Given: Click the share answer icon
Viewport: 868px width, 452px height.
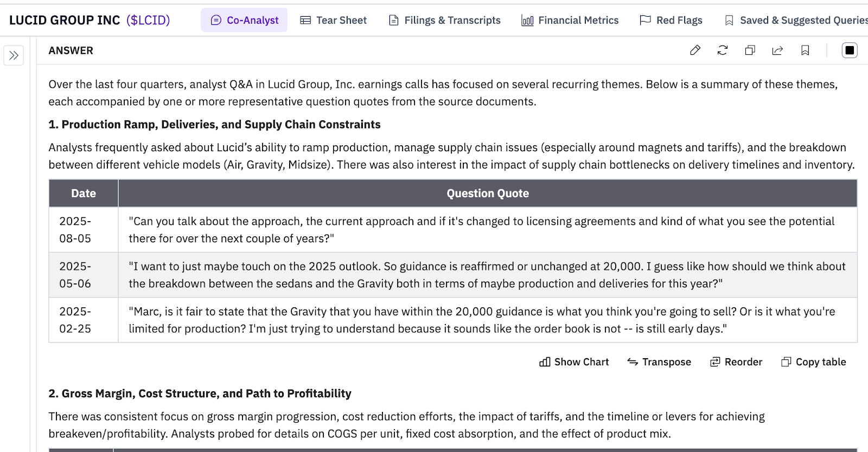Looking at the screenshot, I should point(777,50).
